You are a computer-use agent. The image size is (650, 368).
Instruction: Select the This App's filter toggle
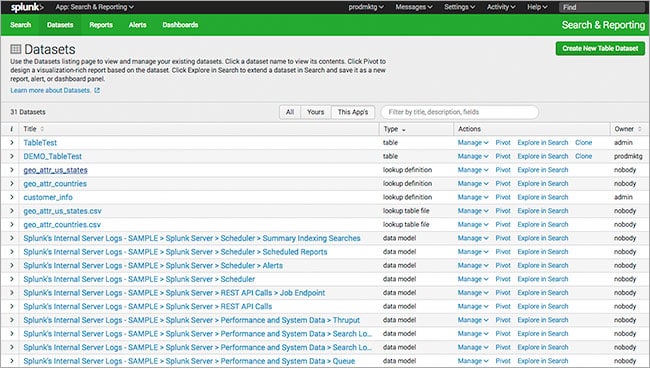click(x=353, y=112)
